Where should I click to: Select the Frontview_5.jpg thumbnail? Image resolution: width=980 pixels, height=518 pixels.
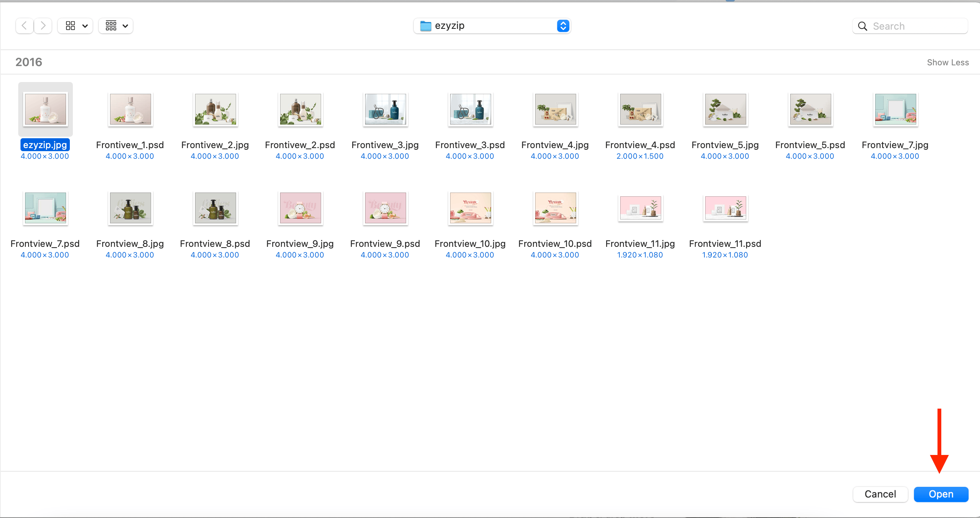(725, 109)
